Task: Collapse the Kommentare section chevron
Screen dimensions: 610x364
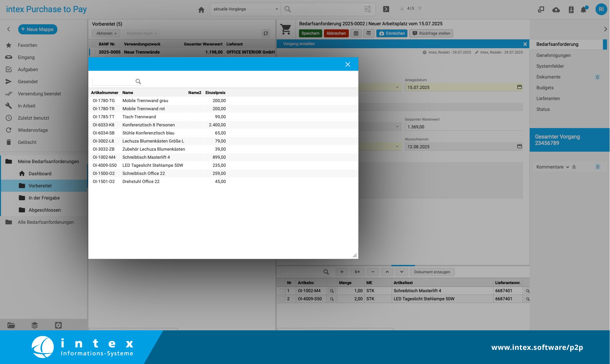Action: (567, 167)
